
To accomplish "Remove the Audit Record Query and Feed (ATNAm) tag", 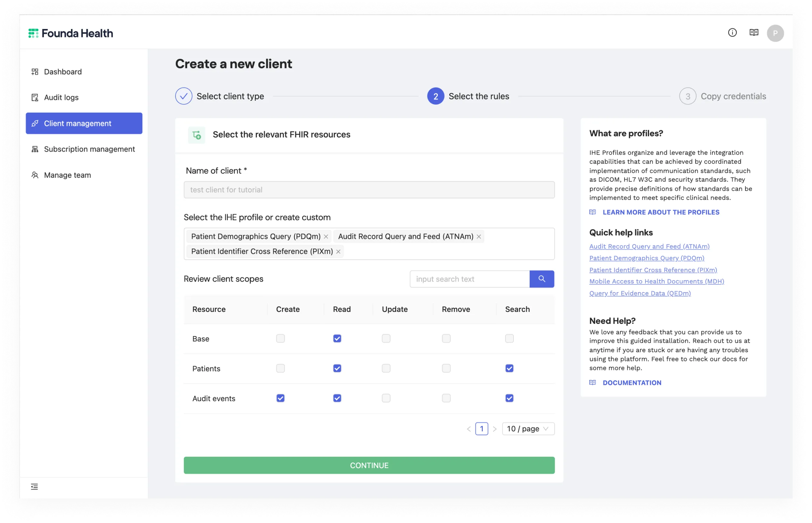I will point(479,237).
